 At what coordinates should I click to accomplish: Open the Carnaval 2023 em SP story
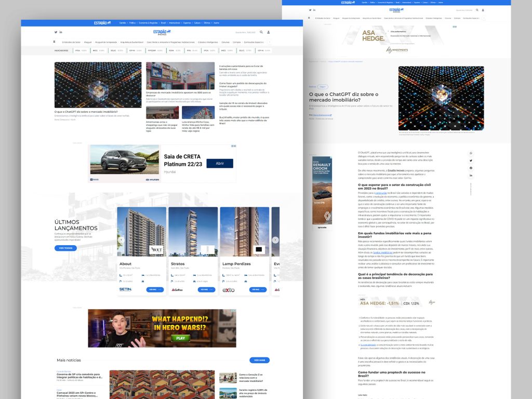tap(78, 394)
